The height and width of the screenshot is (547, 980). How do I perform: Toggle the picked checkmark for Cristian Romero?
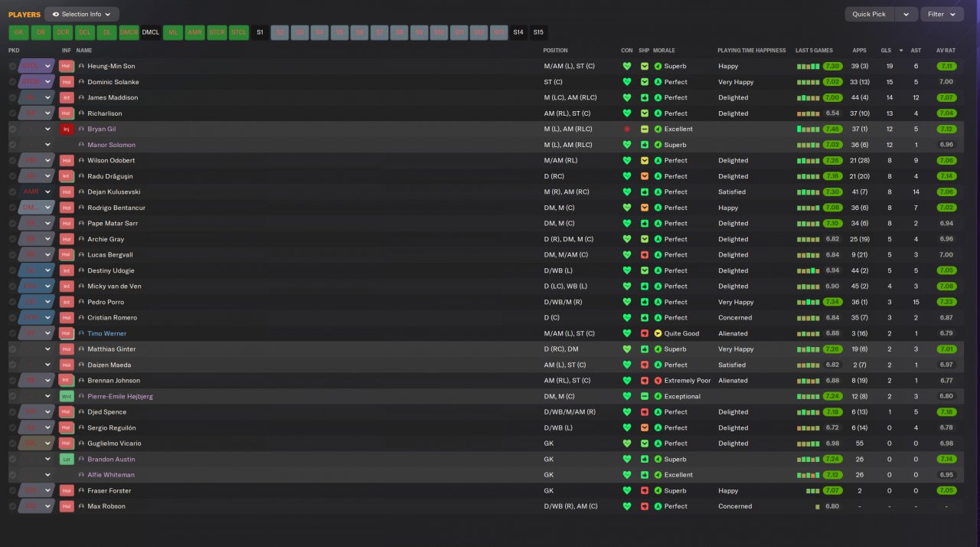click(x=12, y=317)
